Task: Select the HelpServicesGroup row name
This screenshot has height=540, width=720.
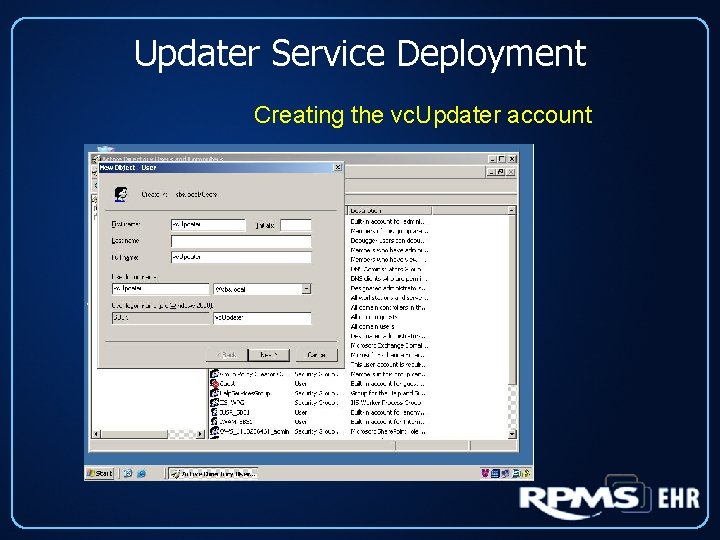Action: [x=245, y=393]
